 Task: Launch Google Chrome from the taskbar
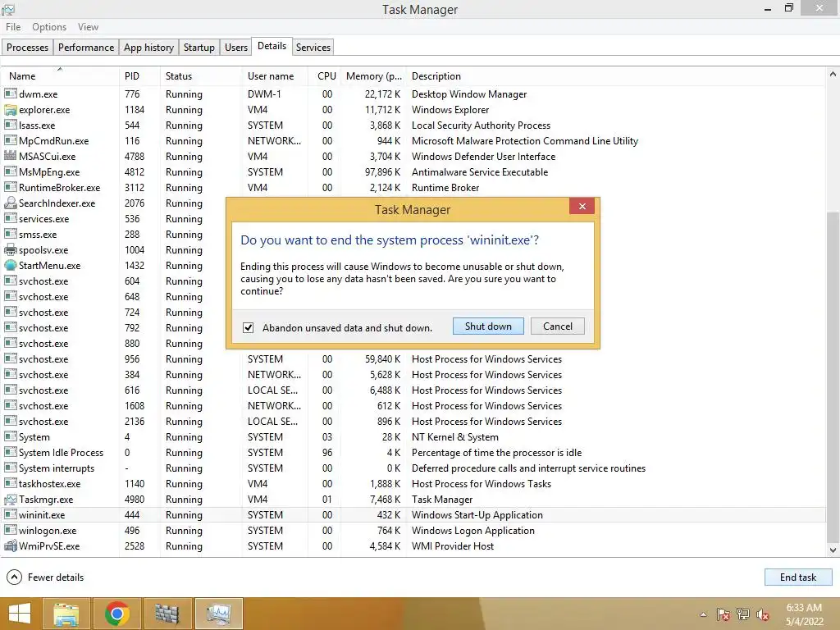tap(116, 614)
